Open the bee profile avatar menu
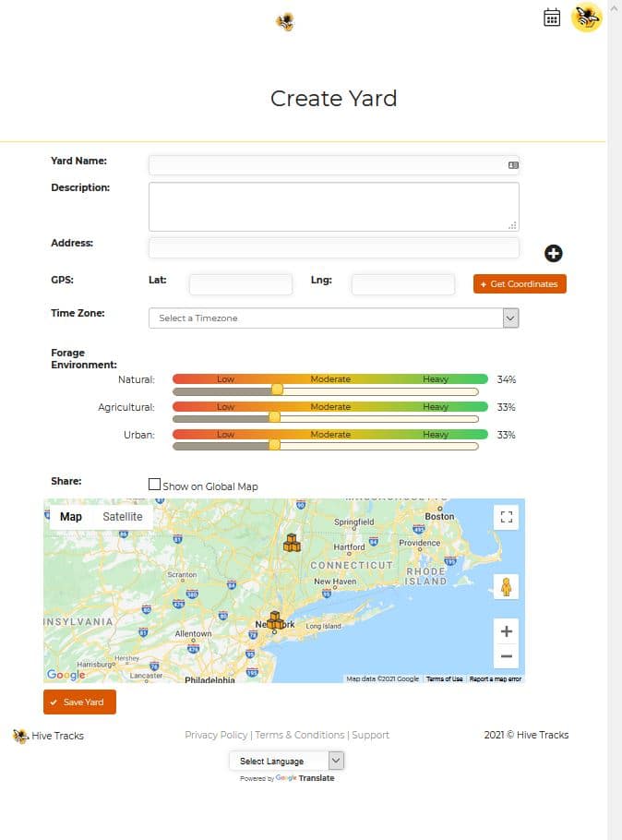The image size is (622, 840). [x=587, y=18]
